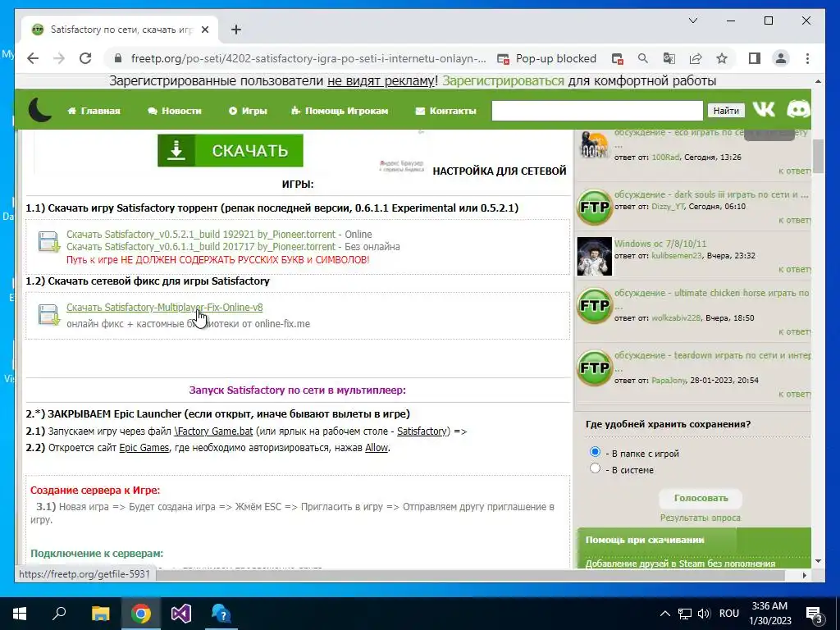The width and height of the screenshot is (840, 630).
Task: Open Контакты in the site menu
Action: (x=445, y=111)
